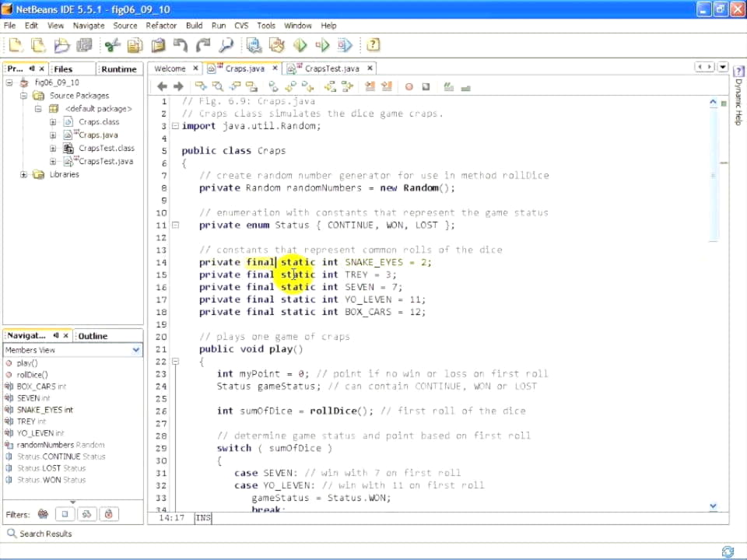
Task: Expand the CrapsTest.java tree node
Action: point(53,162)
